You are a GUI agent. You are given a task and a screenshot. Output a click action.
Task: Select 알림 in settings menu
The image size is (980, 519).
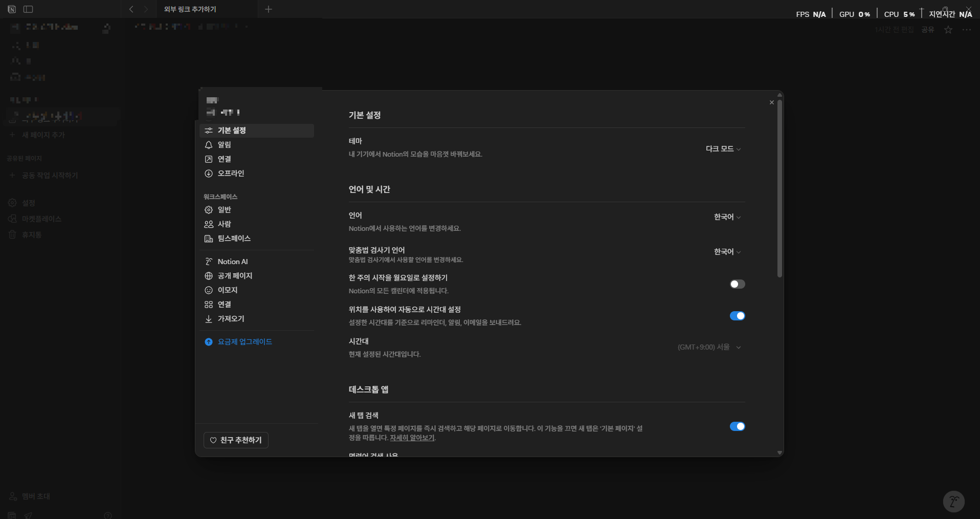pos(257,145)
